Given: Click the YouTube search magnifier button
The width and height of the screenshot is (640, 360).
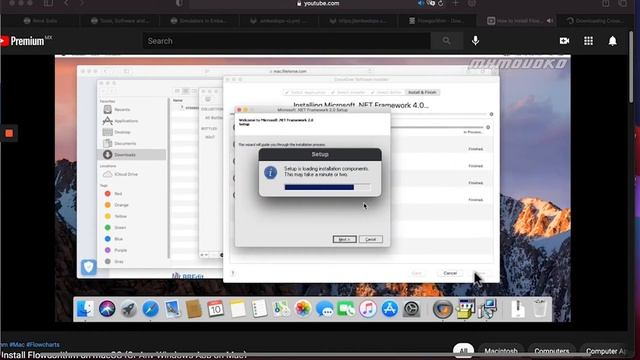Looking at the screenshot, I should pos(447,41).
